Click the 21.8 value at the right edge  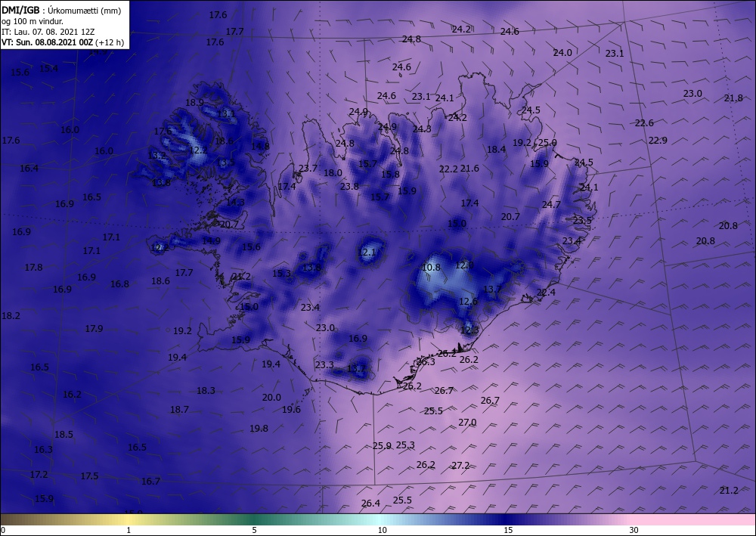click(733, 98)
